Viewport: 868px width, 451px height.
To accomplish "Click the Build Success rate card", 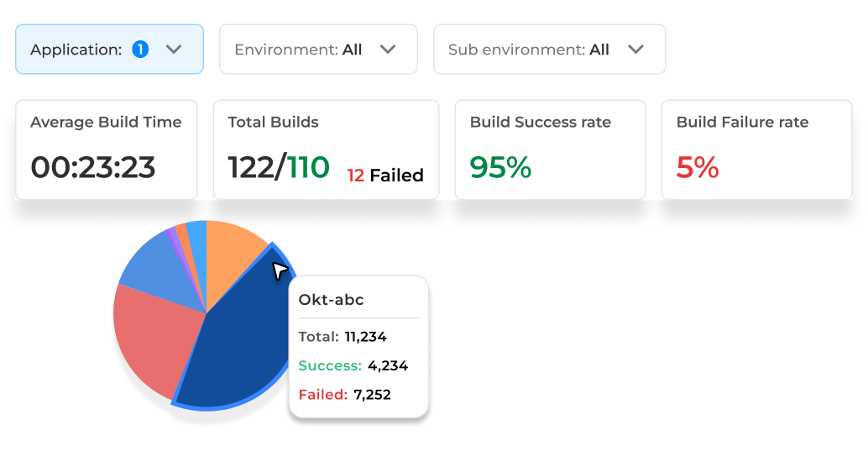I will (x=550, y=149).
